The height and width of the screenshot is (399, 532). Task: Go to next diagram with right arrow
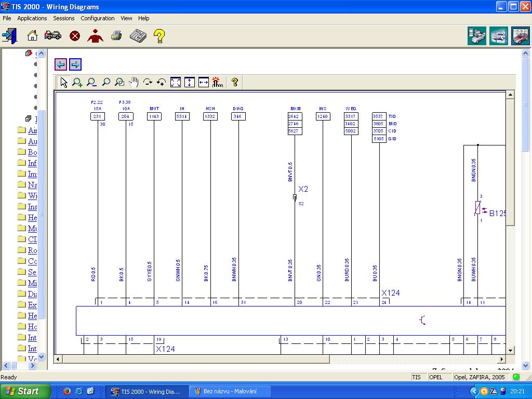pyautogui.click(x=75, y=64)
